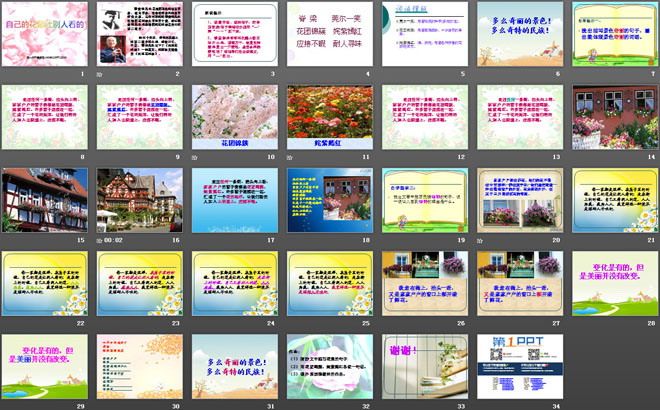Click the animation icon below slide 5

click(386, 74)
